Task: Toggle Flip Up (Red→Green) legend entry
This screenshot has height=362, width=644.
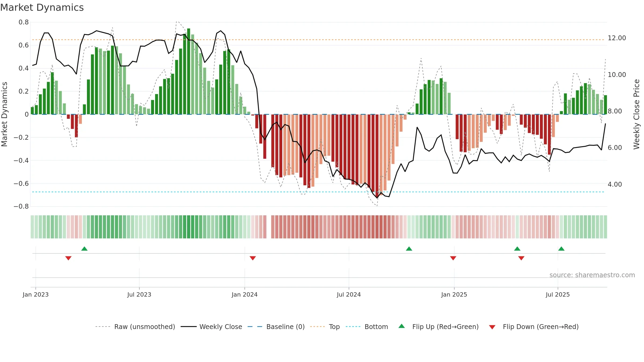Action: coord(438,327)
